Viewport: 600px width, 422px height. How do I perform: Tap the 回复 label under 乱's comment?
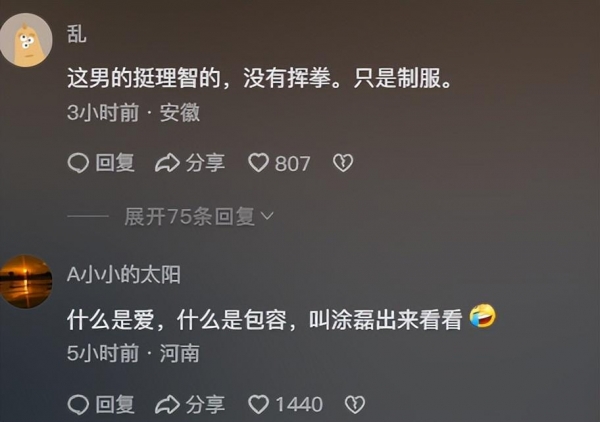click(x=115, y=163)
